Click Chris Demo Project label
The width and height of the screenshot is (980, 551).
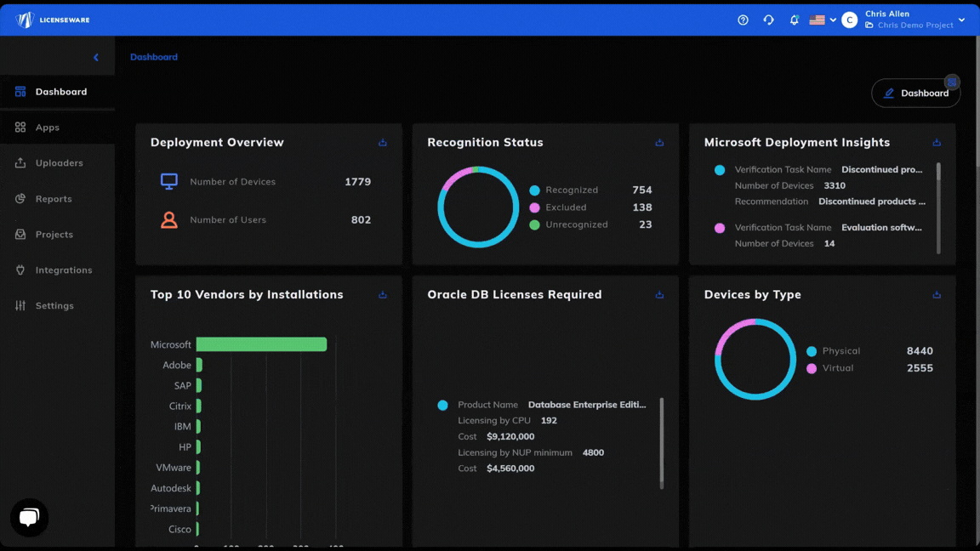(x=915, y=26)
